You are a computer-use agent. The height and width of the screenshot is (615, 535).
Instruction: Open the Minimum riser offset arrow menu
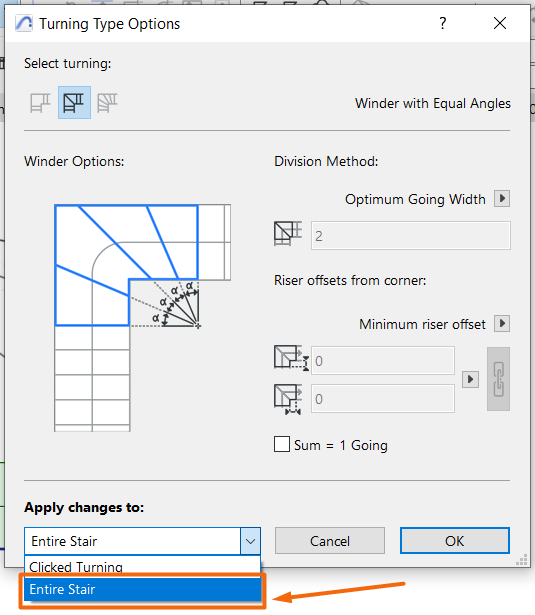[x=502, y=324]
